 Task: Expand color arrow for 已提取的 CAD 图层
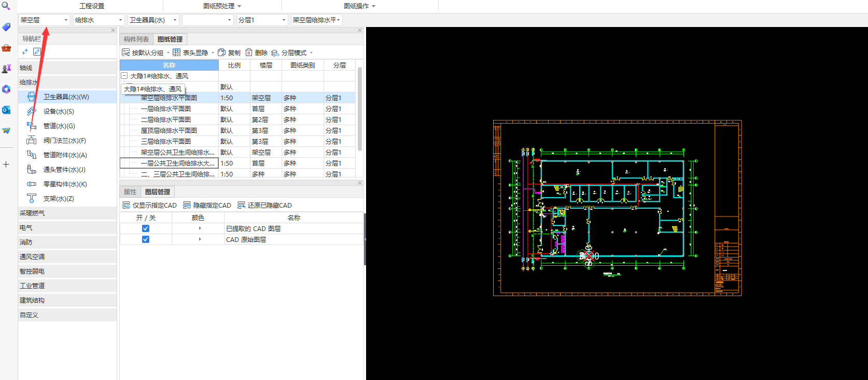pos(200,228)
